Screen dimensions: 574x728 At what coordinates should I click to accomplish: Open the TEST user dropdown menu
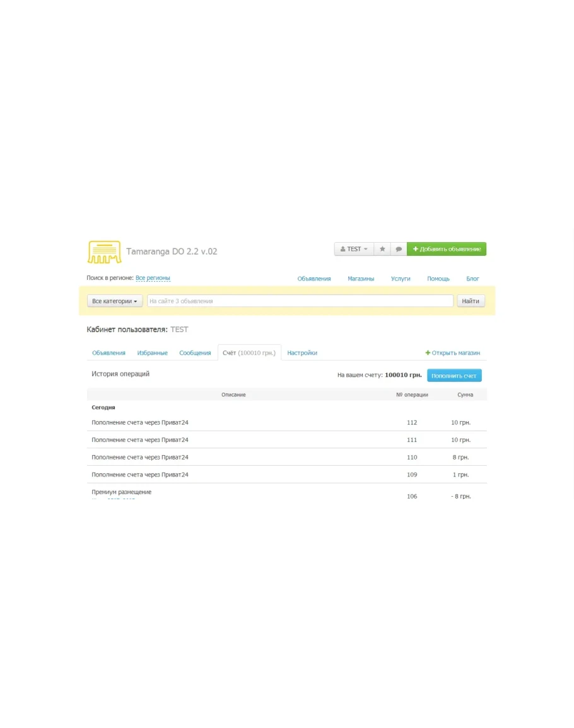pyautogui.click(x=354, y=249)
